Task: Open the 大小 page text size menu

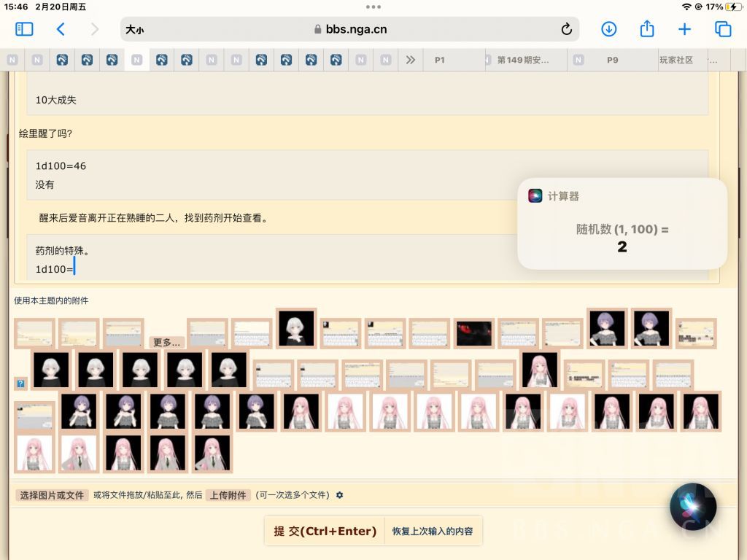Action: [135, 29]
